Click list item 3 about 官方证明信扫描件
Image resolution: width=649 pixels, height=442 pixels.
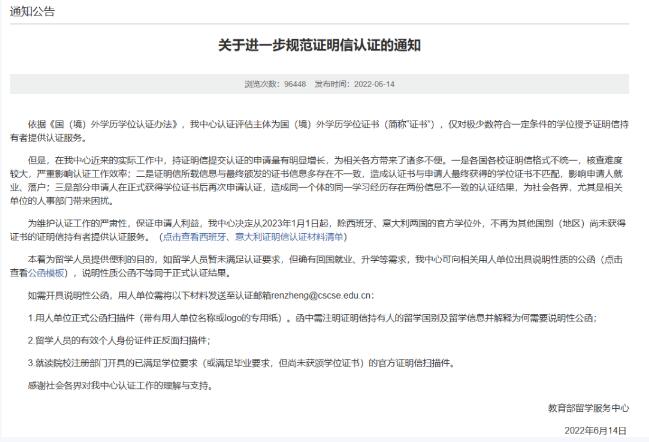pyautogui.click(x=242, y=363)
